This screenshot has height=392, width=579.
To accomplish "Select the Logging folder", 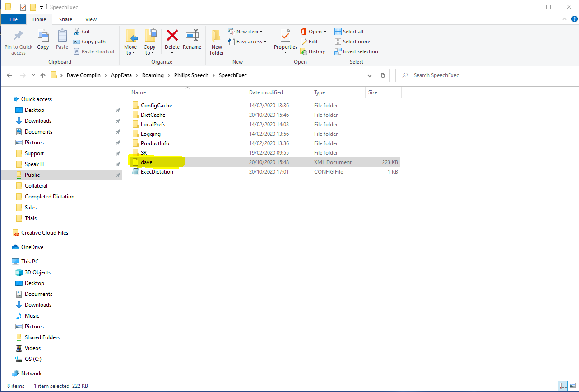I will point(150,134).
